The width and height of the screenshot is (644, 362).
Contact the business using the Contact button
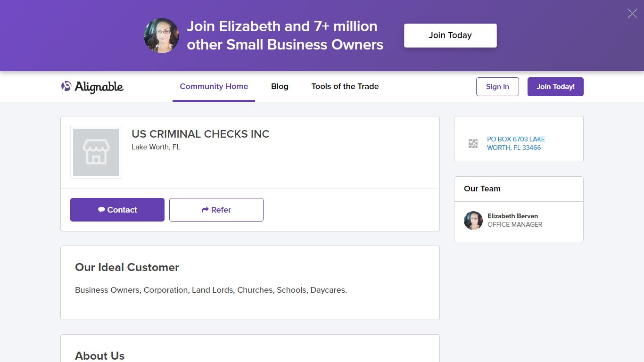tap(117, 210)
